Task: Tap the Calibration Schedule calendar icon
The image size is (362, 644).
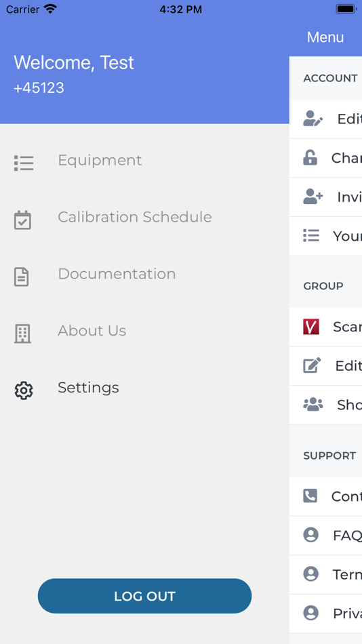Action: pyautogui.click(x=22, y=220)
